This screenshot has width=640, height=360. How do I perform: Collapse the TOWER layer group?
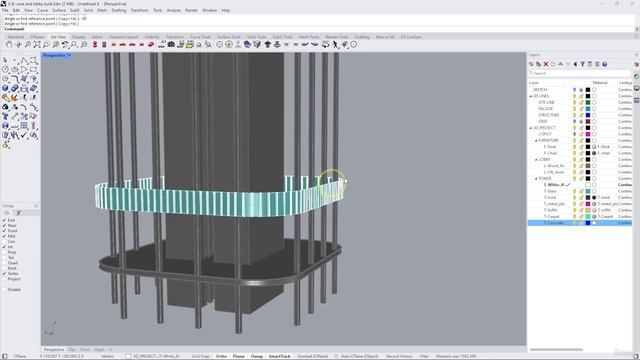click(536, 179)
